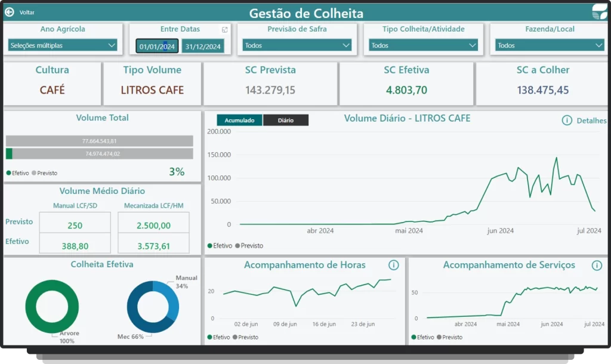This screenshot has height=364, width=611.
Task: Click the green Volume Total progress bar
Action: click(10, 154)
